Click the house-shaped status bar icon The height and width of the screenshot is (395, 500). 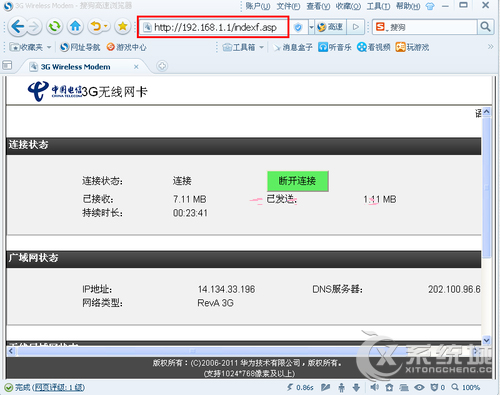point(389,387)
